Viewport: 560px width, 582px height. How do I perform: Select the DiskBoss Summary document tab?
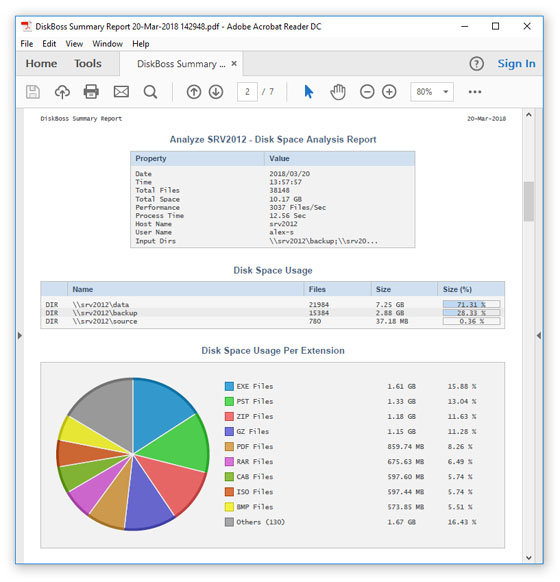[x=181, y=64]
